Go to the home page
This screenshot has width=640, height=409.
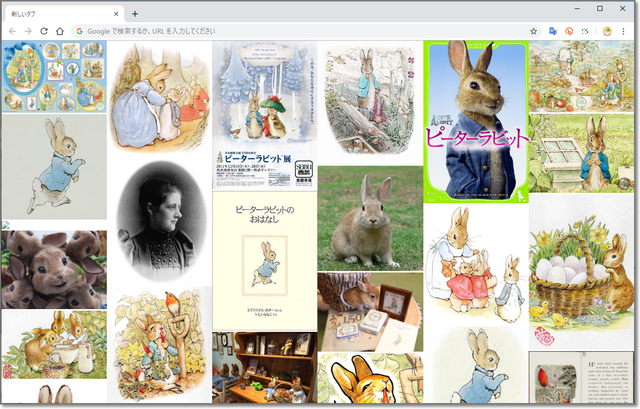[x=60, y=31]
